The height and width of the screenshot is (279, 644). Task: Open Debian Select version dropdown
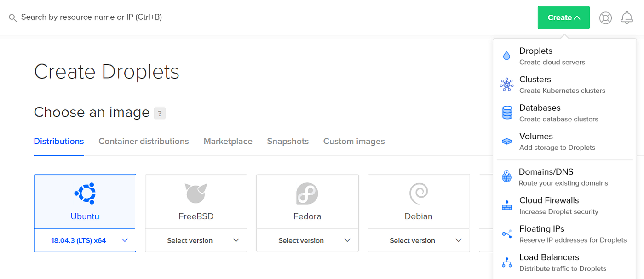tap(419, 240)
